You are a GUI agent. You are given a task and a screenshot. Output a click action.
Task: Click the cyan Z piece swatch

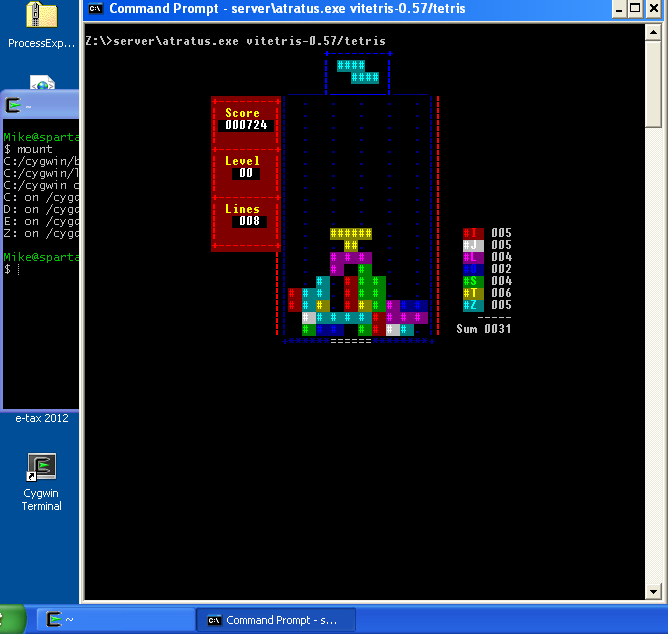tap(473, 305)
